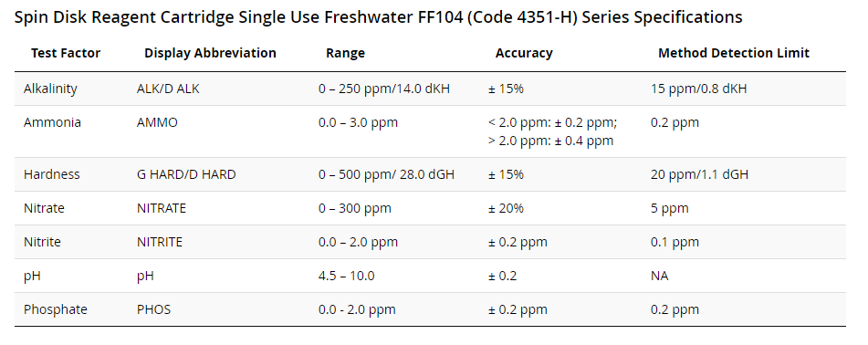Click the Accuracy column header
The width and height of the screenshot is (868, 345).
(524, 53)
